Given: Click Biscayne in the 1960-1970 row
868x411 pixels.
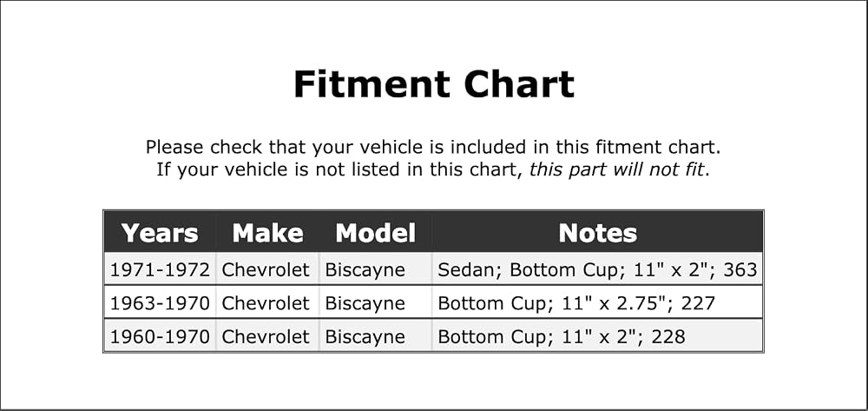Looking at the screenshot, I should coord(365,337).
